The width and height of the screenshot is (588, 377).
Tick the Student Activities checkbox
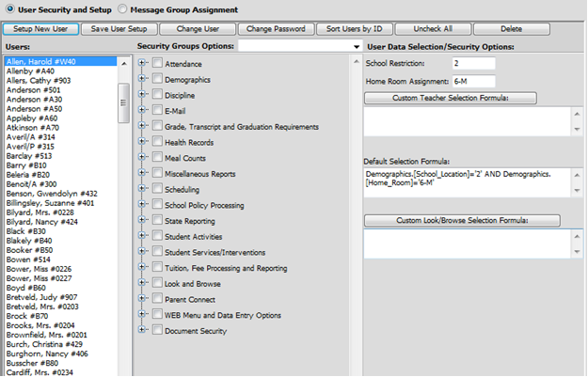pyautogui.click(x=157, y=236)
